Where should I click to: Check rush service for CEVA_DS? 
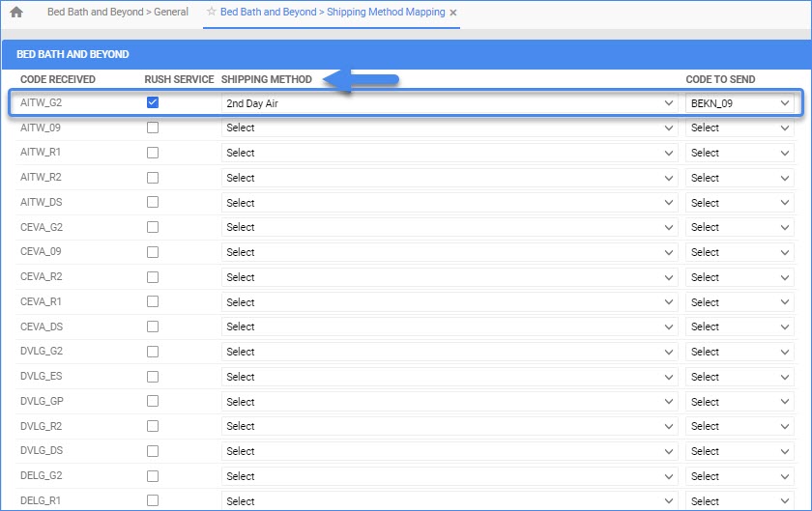[x=153, y=326]
